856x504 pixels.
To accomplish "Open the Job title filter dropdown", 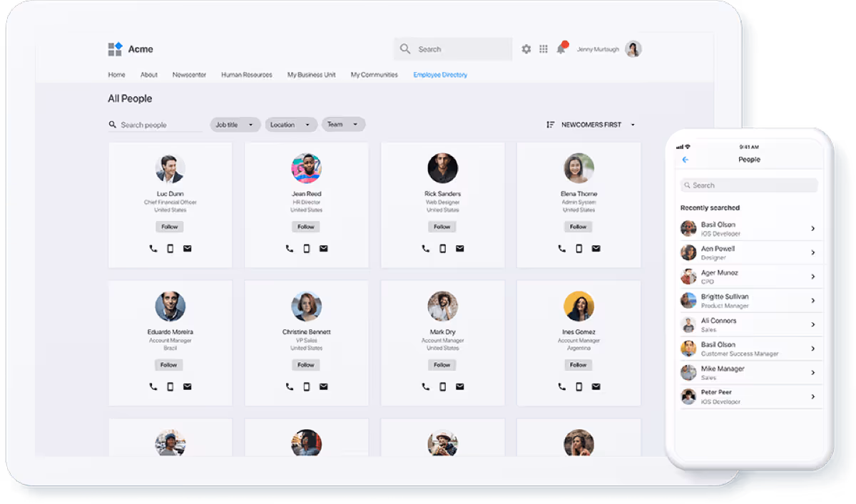I will pos(235,125).
